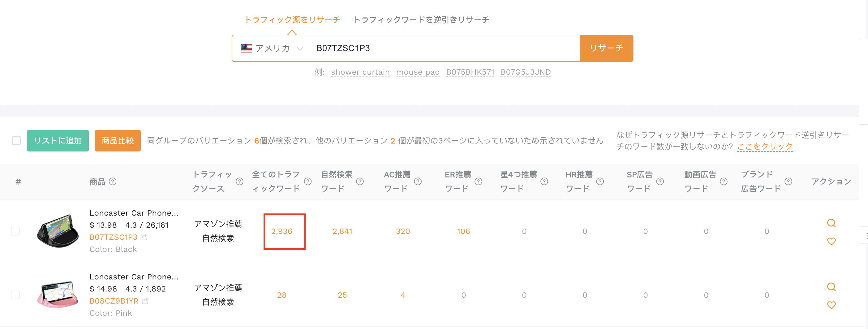Screen dimensions: 868x329
Task: Open external link icon next to B08CZ9B1YR
Action: tap(145, 301)
